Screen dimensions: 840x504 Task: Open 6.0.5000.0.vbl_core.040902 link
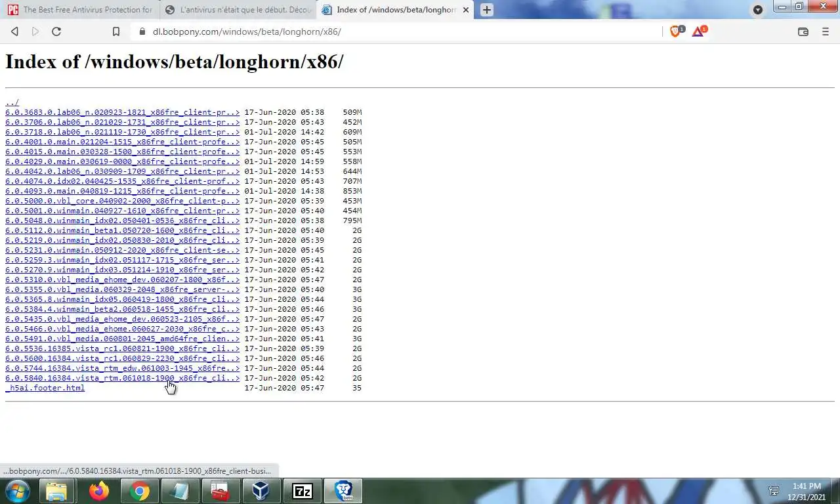point(123,201)
